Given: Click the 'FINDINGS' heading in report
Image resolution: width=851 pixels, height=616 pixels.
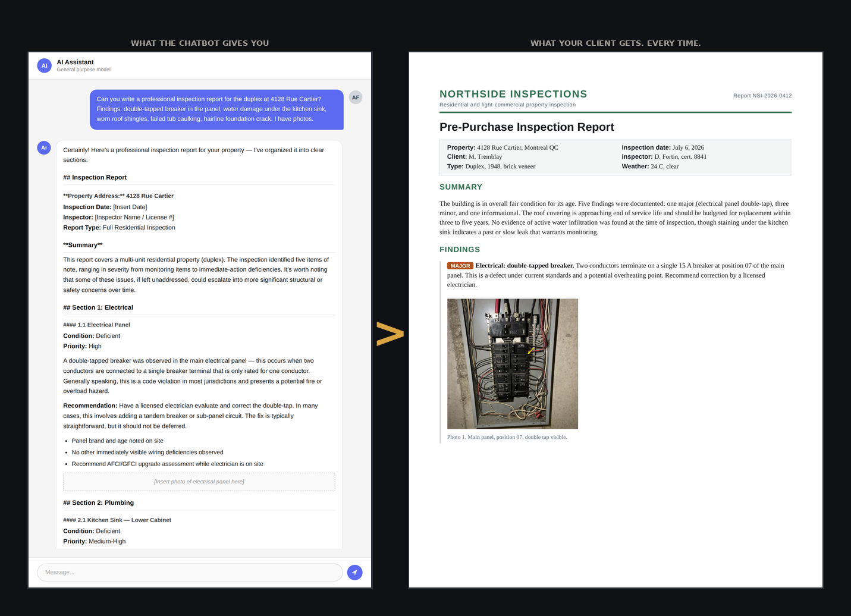Looking at the screenshot, I should (460, 250).
